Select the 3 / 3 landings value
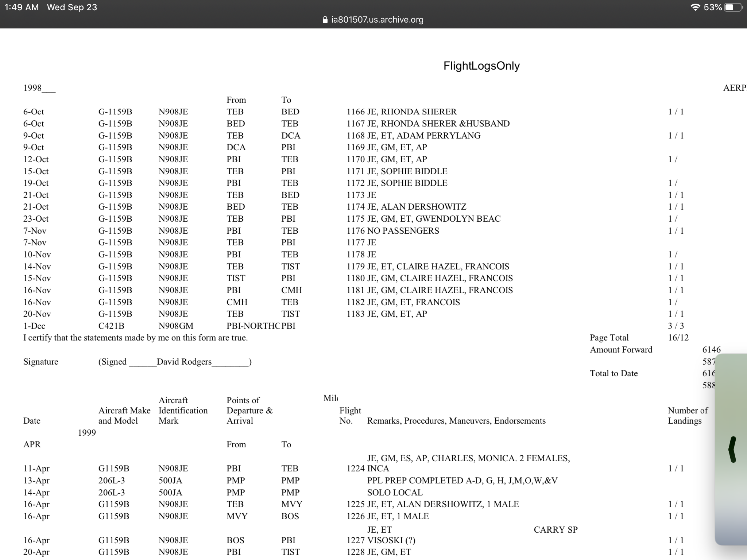Image resolution: width=747 pixels, height=560 pixels. [676, 326]
